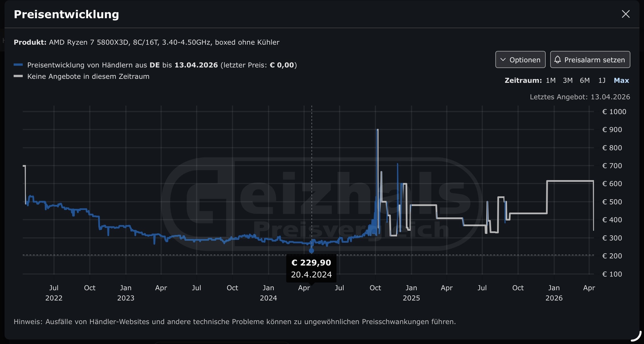Click the loading spinner icon in corner

pyautogui.click(x=636, y=337)
